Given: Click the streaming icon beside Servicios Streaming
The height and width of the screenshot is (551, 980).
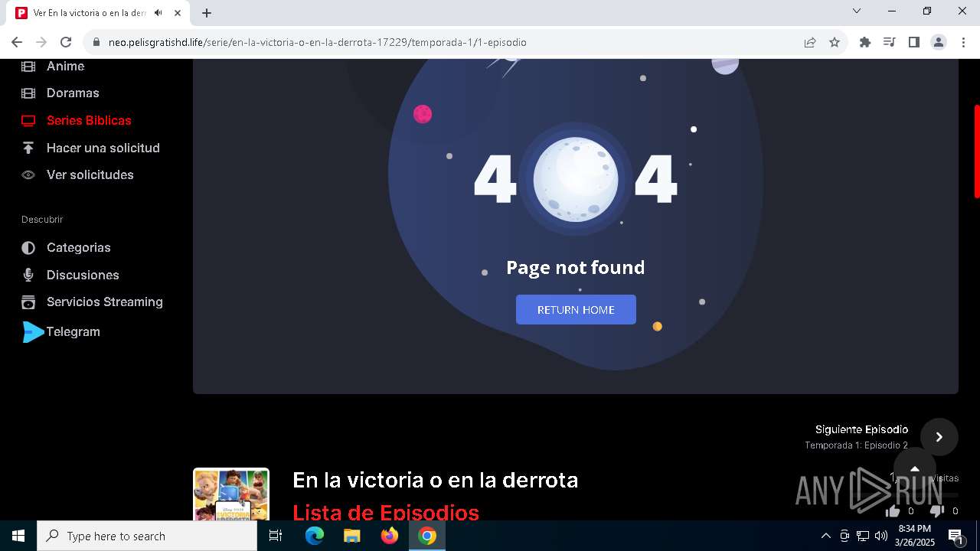Looking at the screenshot, I should pos(28,302).
